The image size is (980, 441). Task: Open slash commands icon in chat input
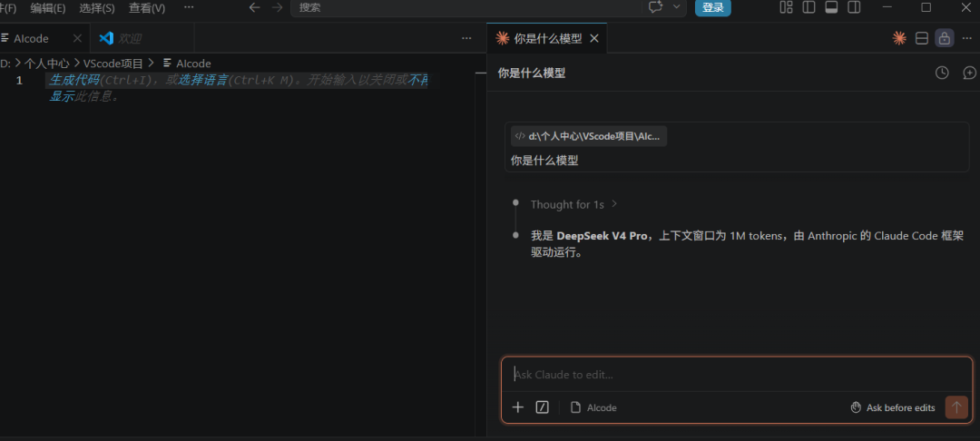pyautogui.click(x=543, y=407)
